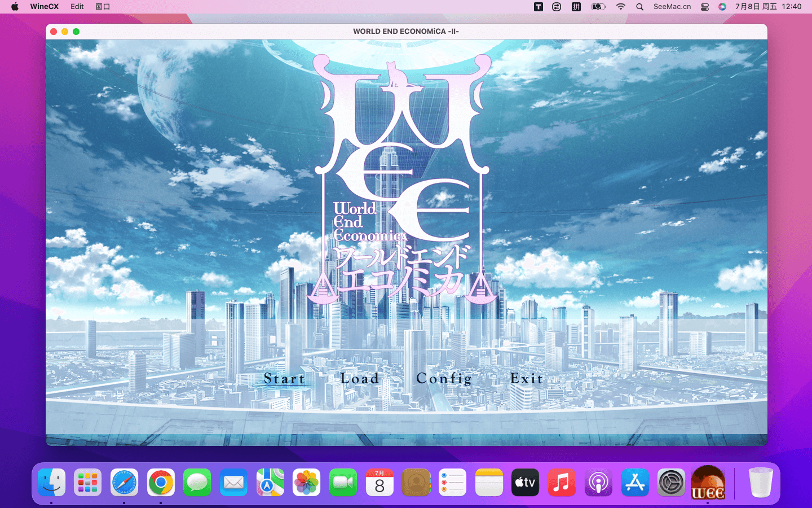Open the Config settings screen
Screen dimensions: 812x508
(444, 379)
